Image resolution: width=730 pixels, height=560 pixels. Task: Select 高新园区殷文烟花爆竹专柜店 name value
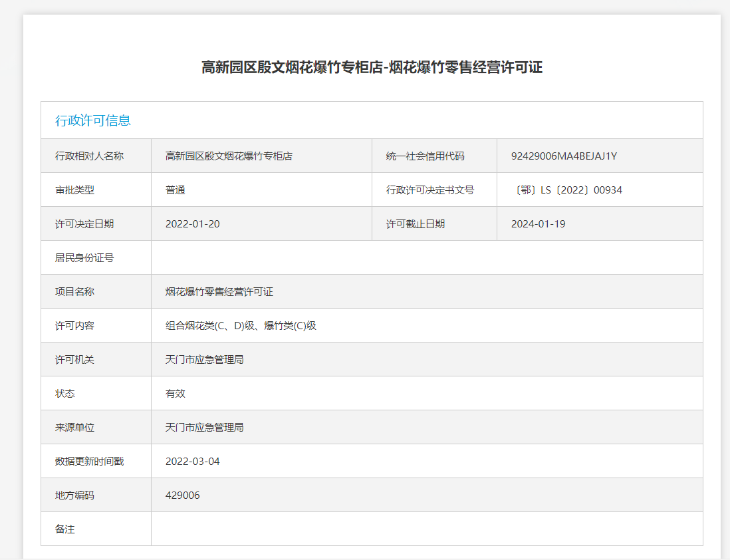tap(229, 156)
